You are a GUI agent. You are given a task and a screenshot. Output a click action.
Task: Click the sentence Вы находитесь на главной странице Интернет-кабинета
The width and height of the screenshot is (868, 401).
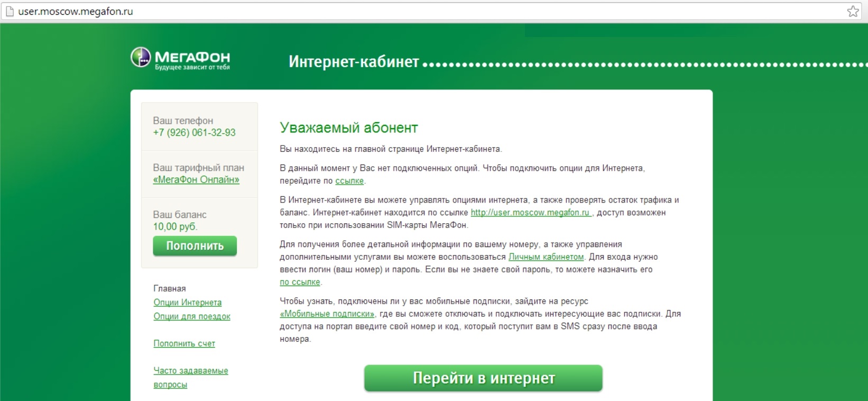[391, 149]
